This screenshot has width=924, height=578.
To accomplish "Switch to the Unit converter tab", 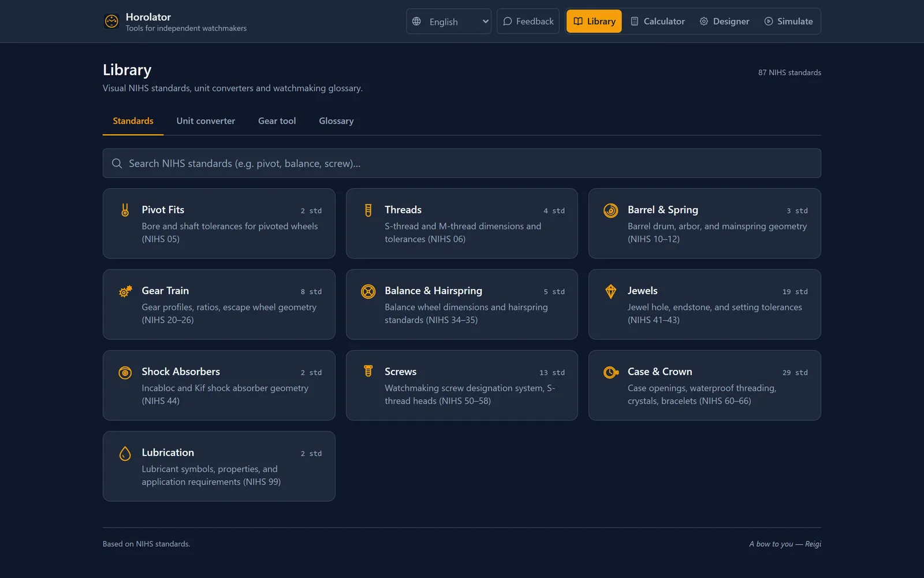I will click(206, 121).
